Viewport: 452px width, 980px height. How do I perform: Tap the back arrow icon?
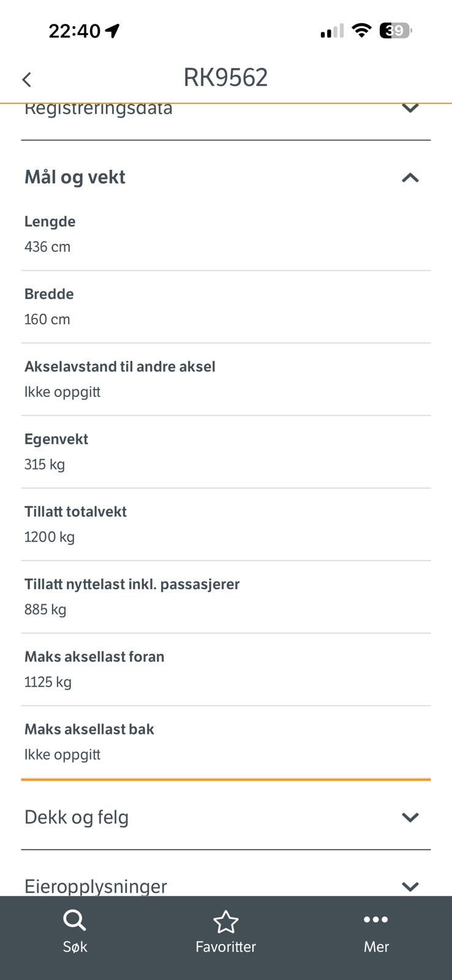tap(26, 80)
